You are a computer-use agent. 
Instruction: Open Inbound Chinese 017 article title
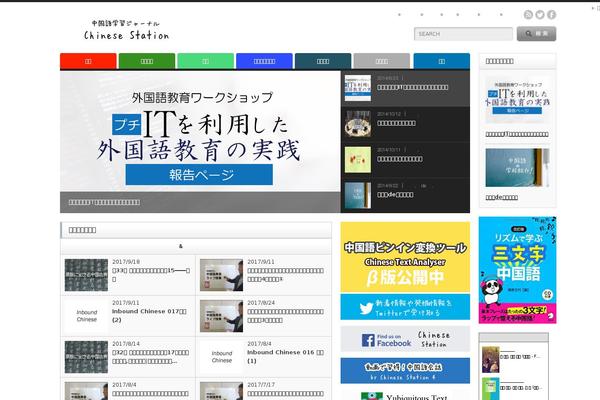click(x=149, y=315)
